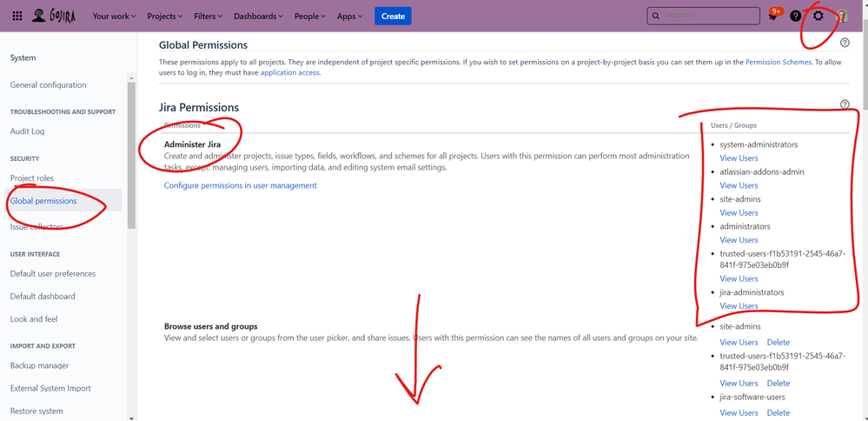Open Audit Log in sidebar
This screenshot has height=421, width=868.
click(x=27, y=131)
